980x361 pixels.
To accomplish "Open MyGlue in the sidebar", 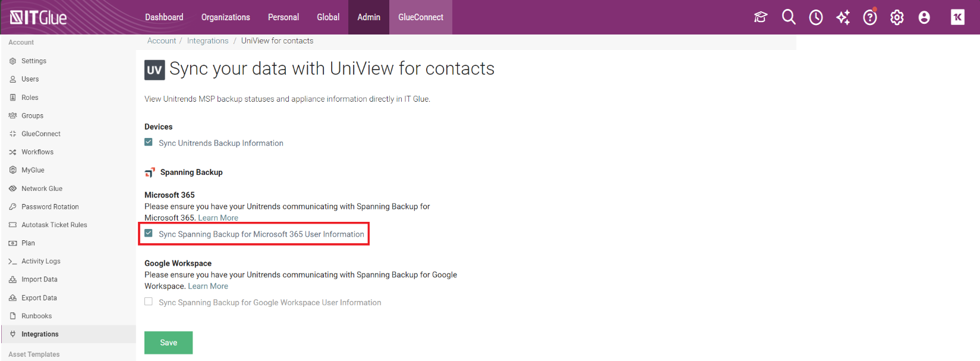I will (x=33, y=170).
